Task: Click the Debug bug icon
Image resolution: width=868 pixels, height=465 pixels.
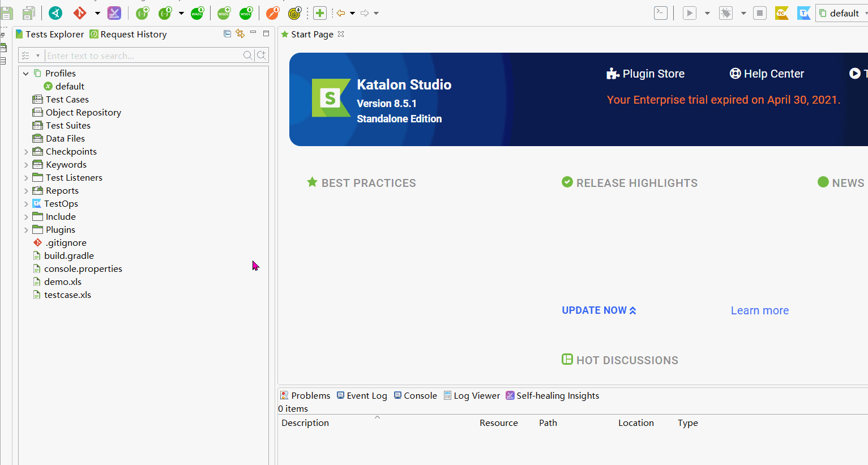Action: [726, 13]
